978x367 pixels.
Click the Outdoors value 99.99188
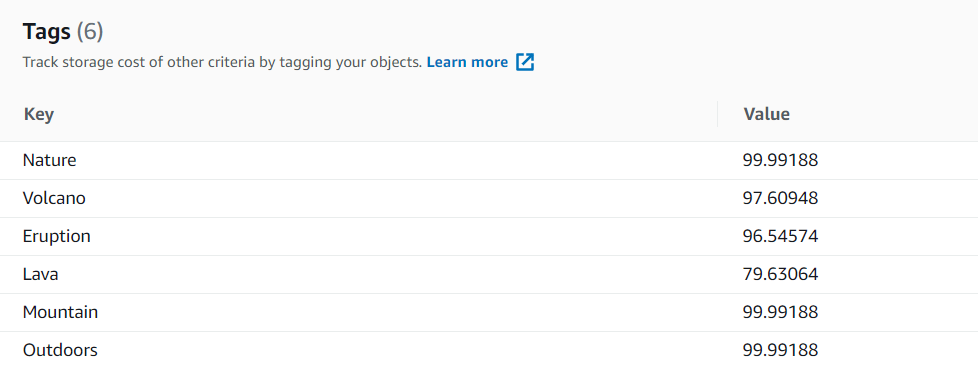point(780,350)
